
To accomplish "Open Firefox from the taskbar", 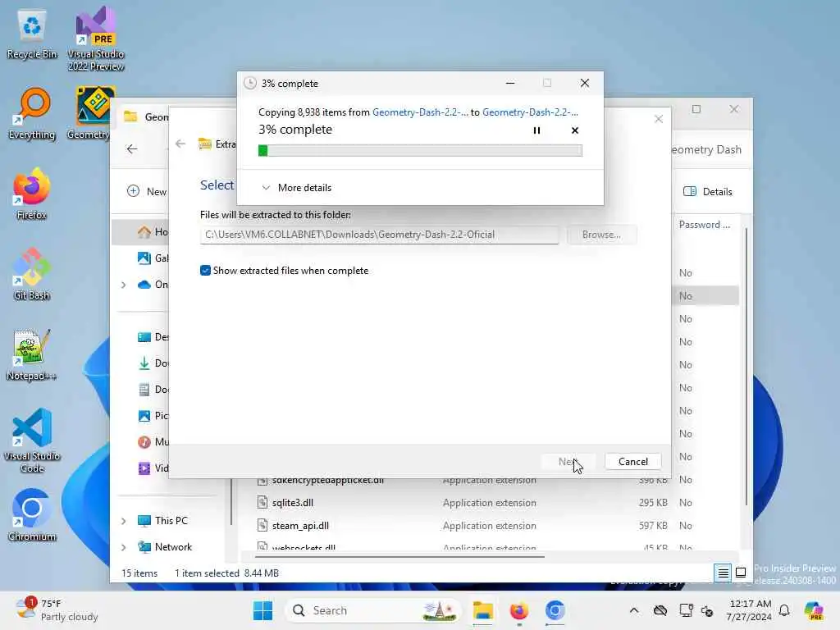I will tap(518, 610).
